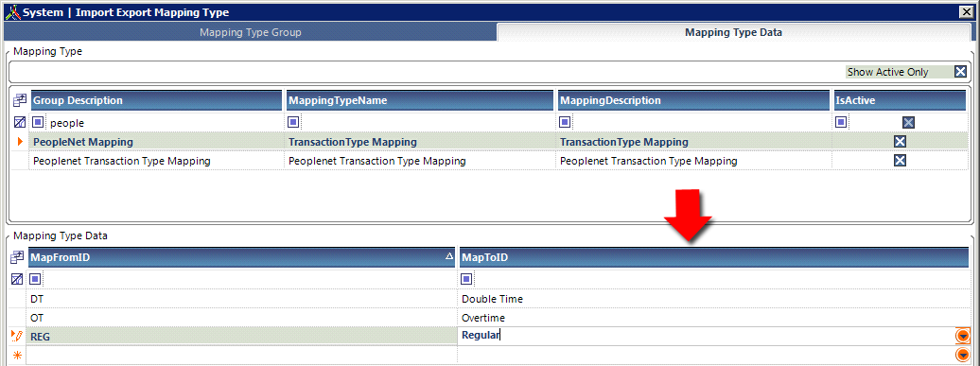980x366 pixels.
Task: Click the REG row edit pencil indicator
Action: point(17,336)
